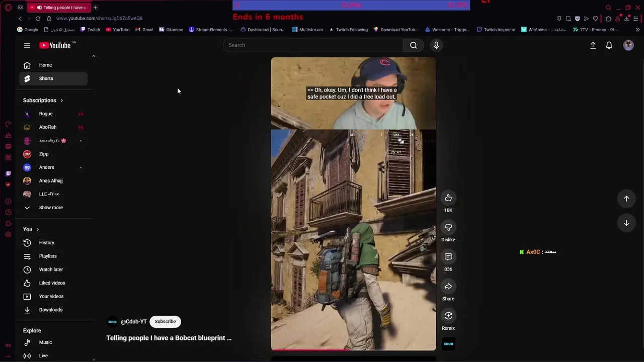The height and width of the screenshot is (362, 644).
Task: Open Watch later list
Action: (x=53, y=269)
